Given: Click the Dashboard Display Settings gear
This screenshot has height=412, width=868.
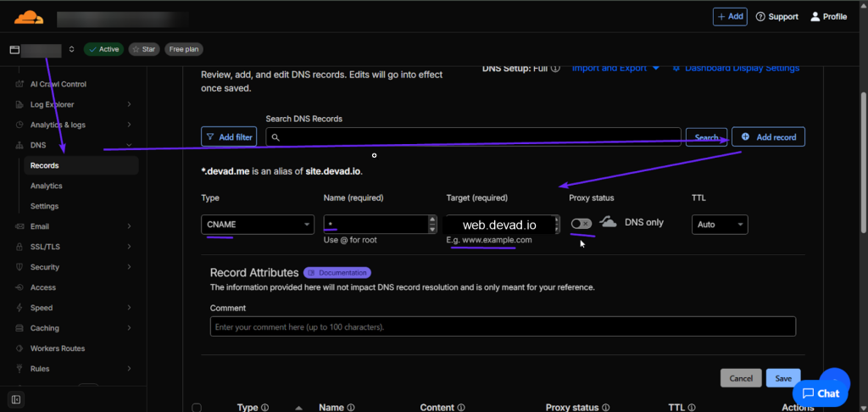Looking at the screenshot, I should click(x=676, y=68).
